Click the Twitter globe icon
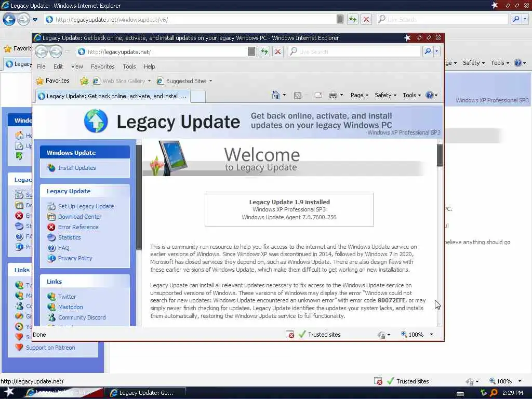This screenshot has height=399, width=532. pos(51,297)
